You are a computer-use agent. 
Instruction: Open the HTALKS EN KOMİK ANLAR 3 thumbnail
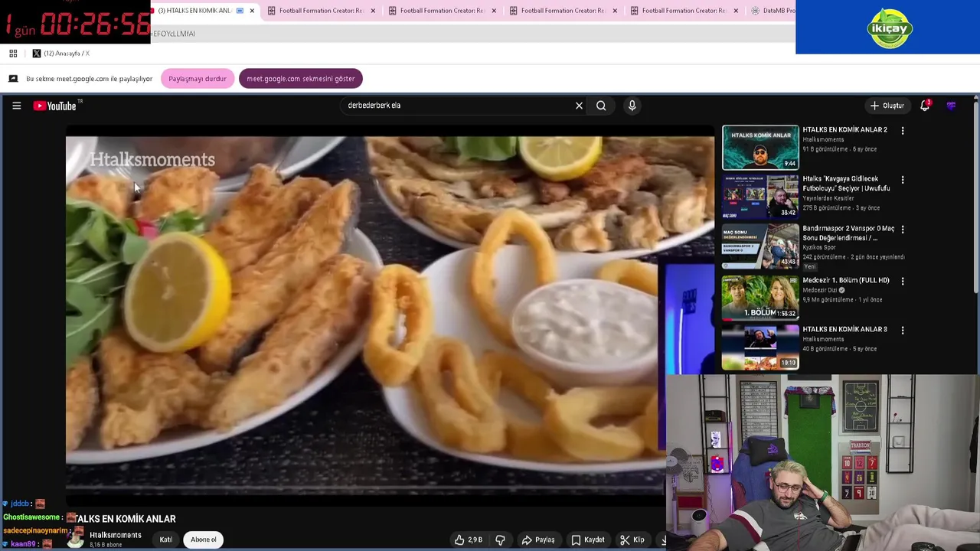[760, 347]
